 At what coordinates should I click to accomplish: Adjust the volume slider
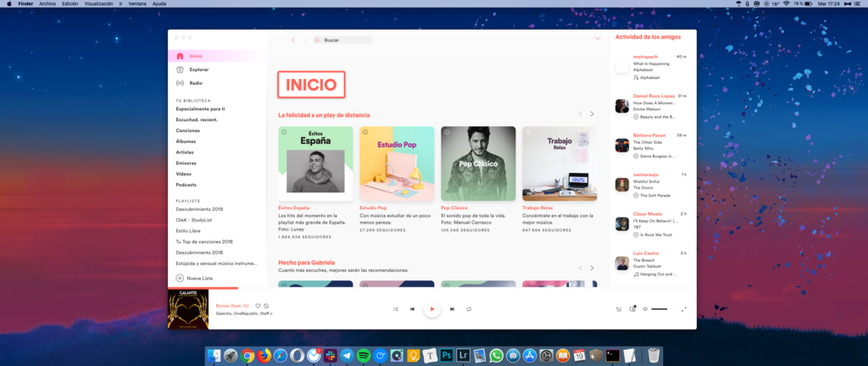pyautogui.click(x=663, y=309)
